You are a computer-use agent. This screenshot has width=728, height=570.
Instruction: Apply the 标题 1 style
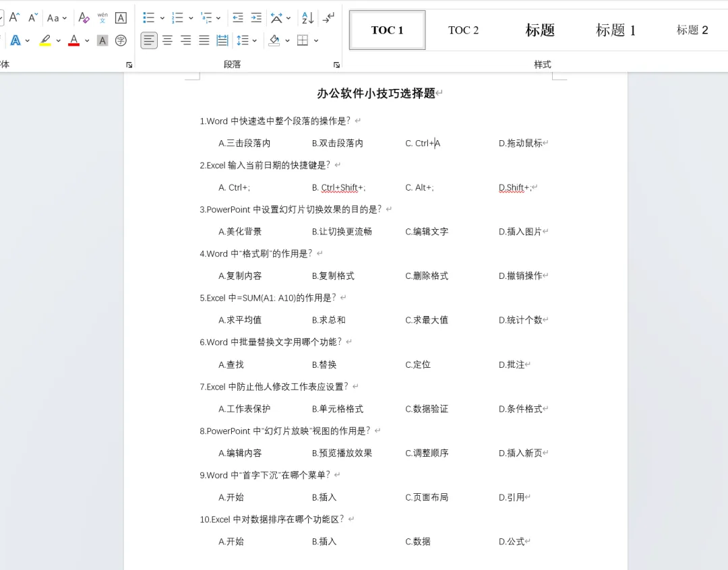click(615, 30)
